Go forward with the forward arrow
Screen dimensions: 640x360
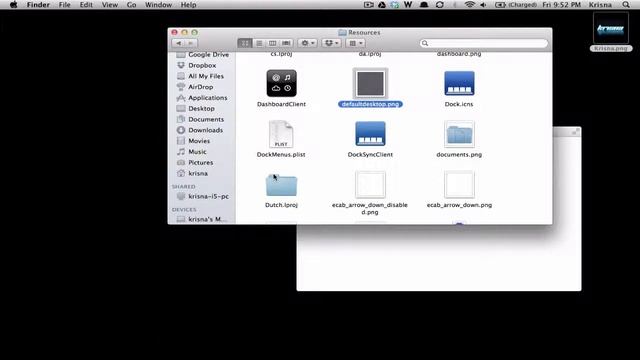pos(191,43)
